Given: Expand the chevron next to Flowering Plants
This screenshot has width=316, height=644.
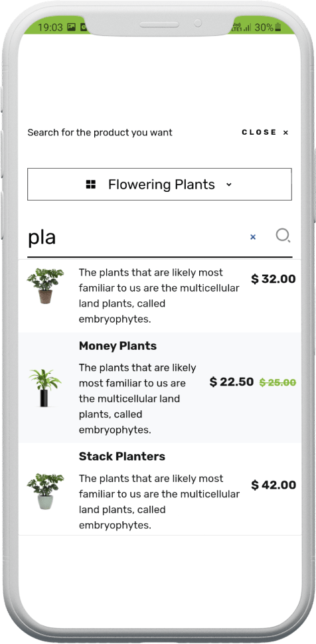Looking at the screenshot, I should [x=229, y=185].
